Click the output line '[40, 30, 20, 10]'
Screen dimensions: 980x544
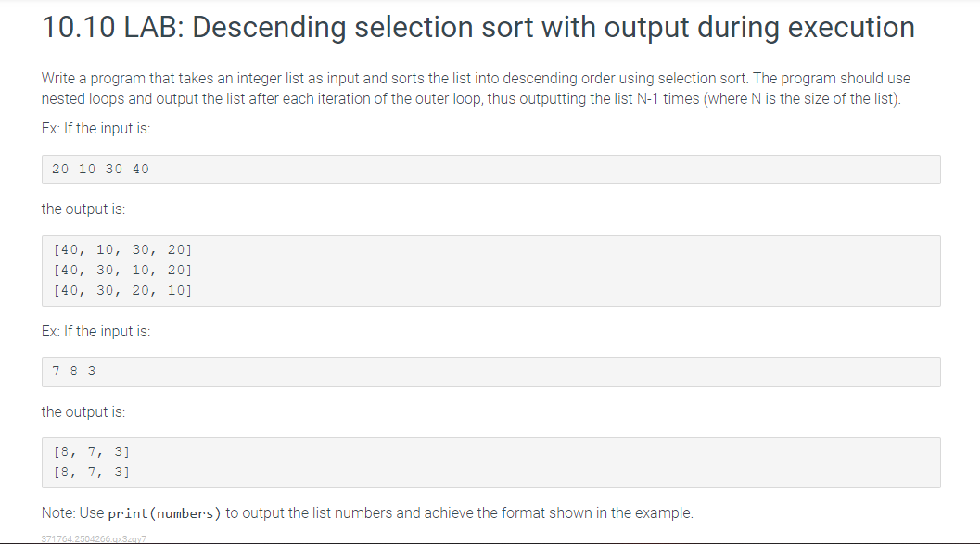[x=122, y=290]
